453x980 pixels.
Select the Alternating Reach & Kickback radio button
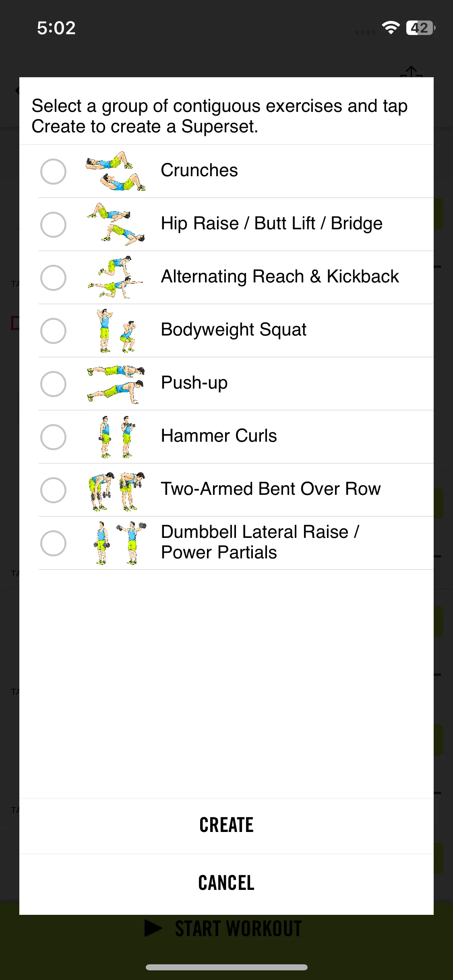[53, 278]
